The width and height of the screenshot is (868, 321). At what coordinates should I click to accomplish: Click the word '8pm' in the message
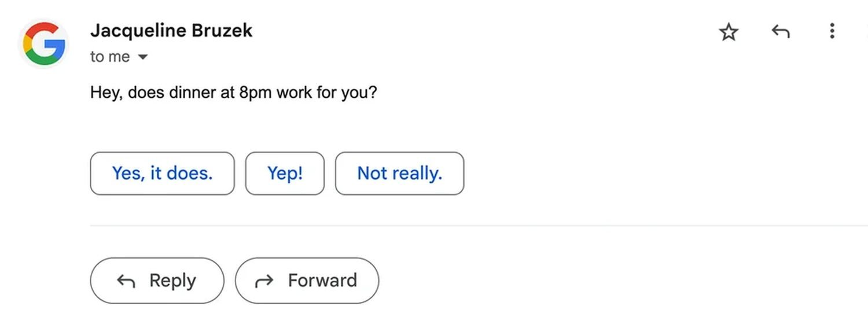pos(255,93)
